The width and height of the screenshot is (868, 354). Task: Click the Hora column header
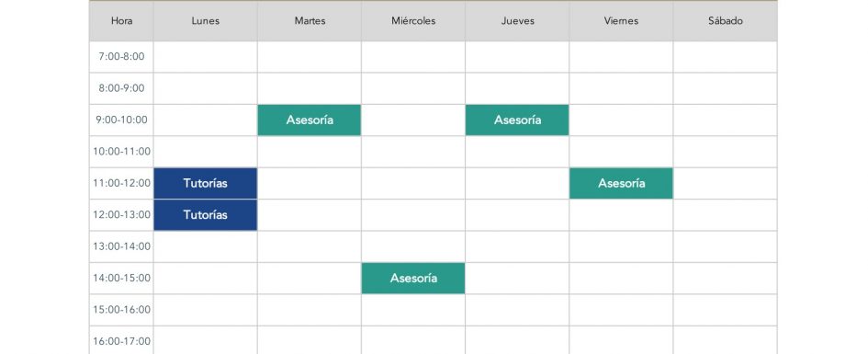[121, 21]
